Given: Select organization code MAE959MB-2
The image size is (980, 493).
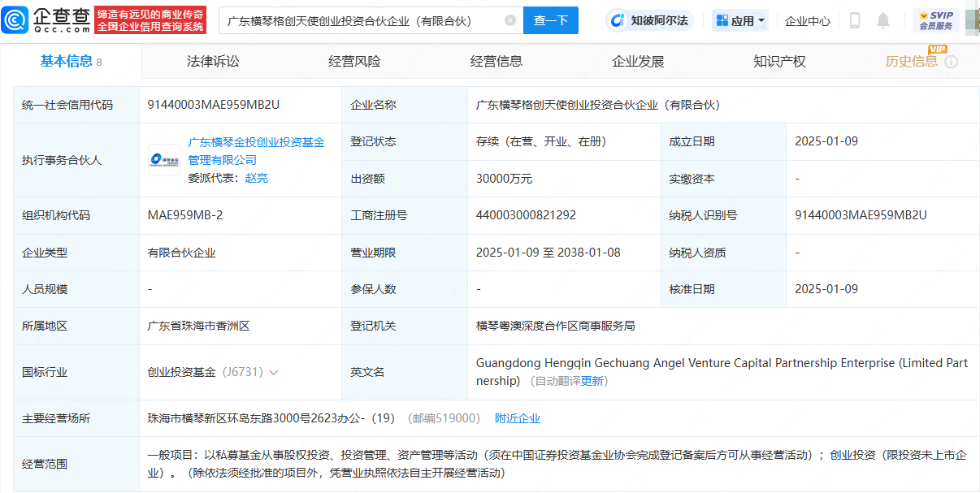Looking at the screenshot, I should pyautogui.click(x=185, y=215).
